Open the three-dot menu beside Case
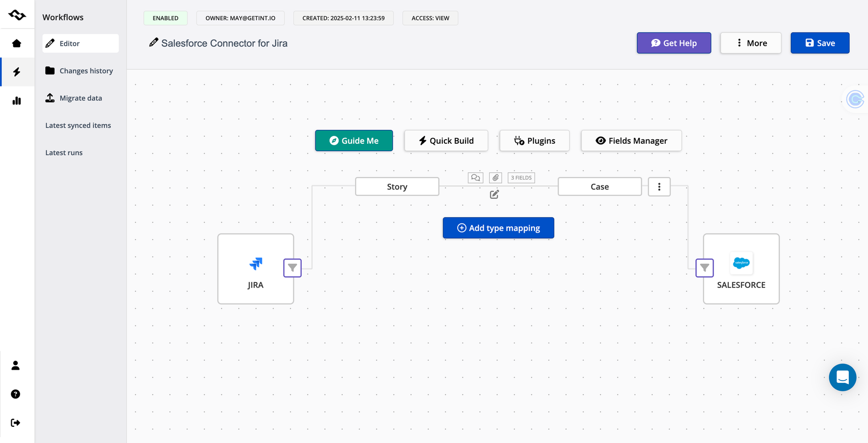The height and width of the screenshot is (443, 868). [x=659, y=187]
